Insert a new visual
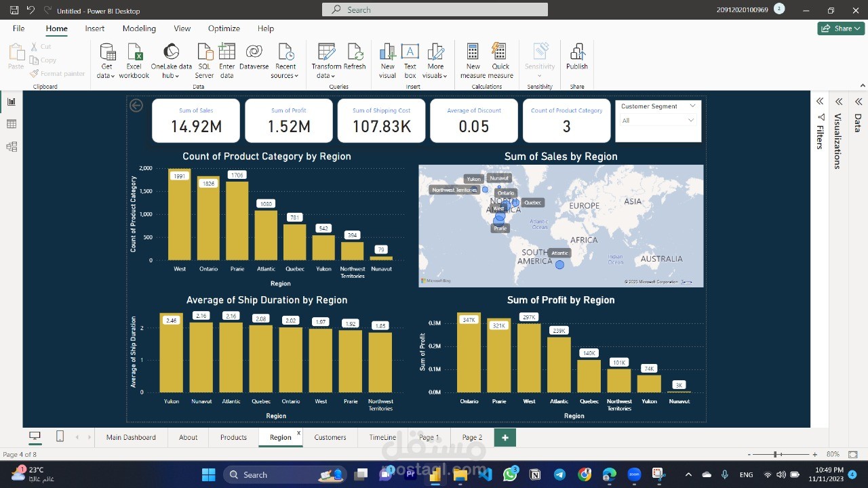 (387, 60)
